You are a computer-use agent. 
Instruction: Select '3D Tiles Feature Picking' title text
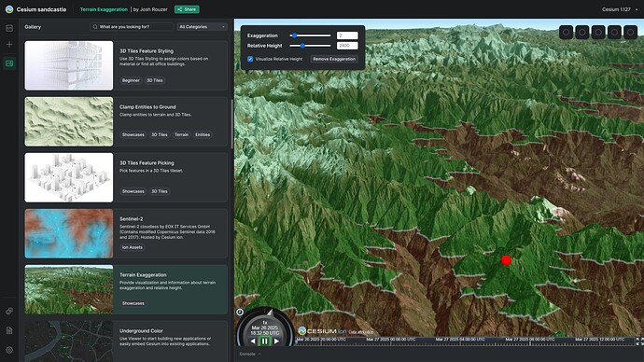[147, 163]
